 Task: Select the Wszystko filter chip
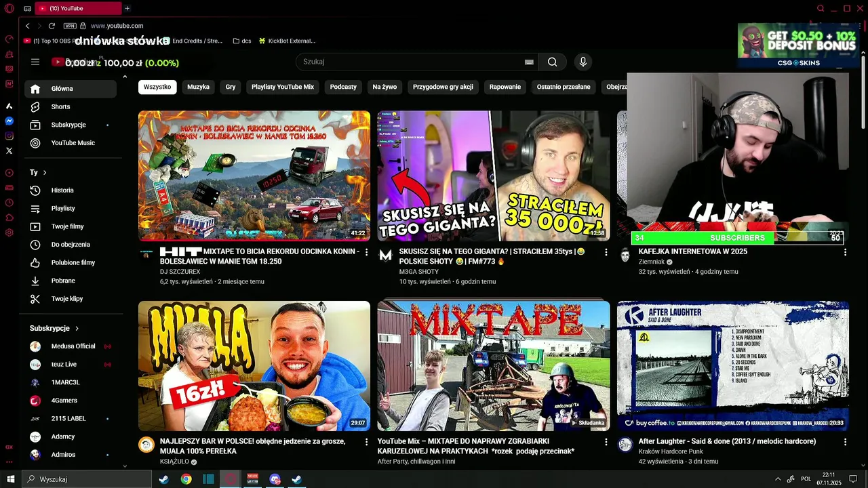pyautogui.click(x=157, y=87)
